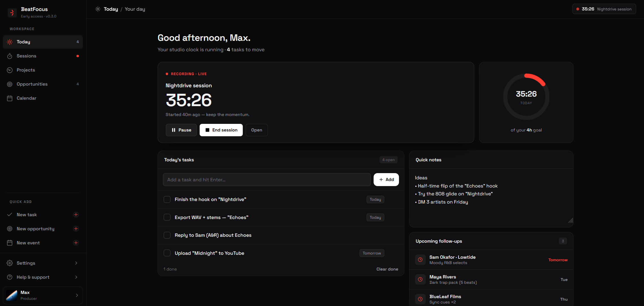
Task: Open the Calendar page
Action: [x=43, y=98]
